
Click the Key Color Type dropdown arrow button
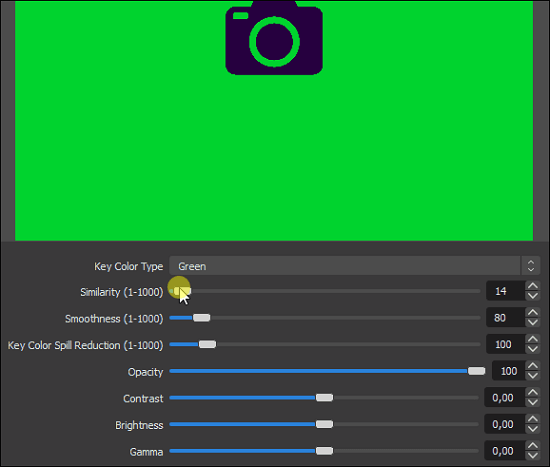tap(531, 266)
